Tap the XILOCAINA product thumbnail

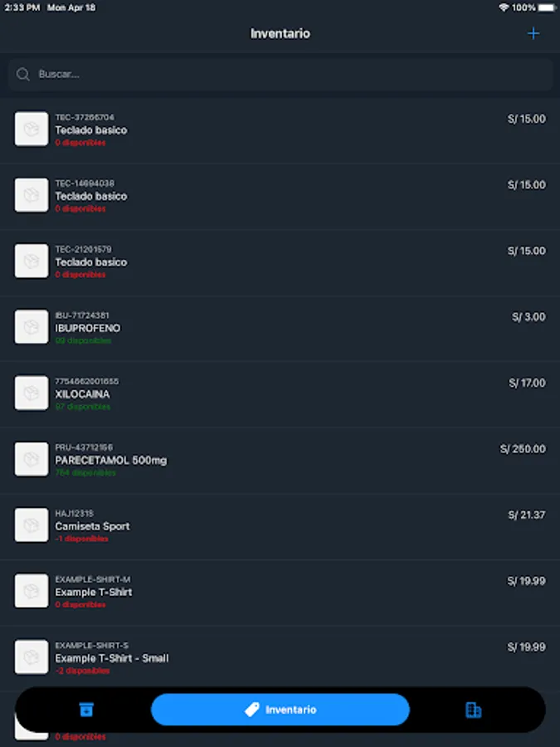(32, 393)
